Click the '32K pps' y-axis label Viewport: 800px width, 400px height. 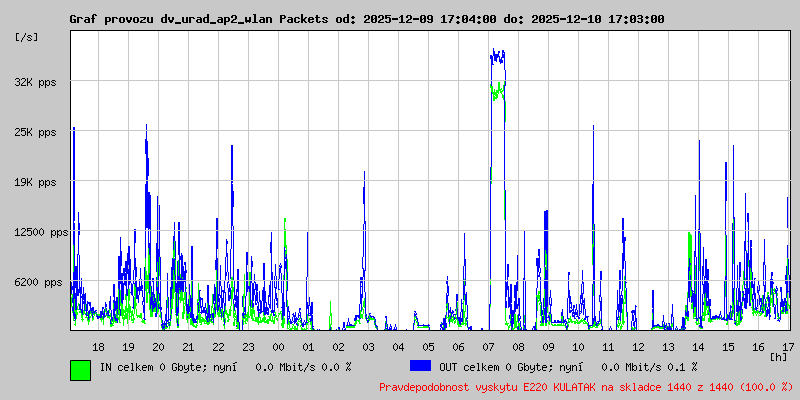tap(35, 82)
